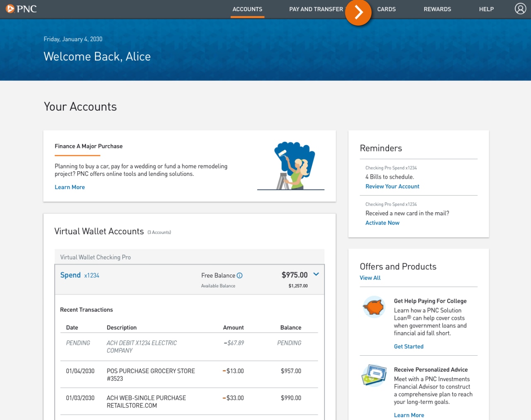
Task: Click the orange arrow in the navigation bar
Action: [x=358, y=13]
